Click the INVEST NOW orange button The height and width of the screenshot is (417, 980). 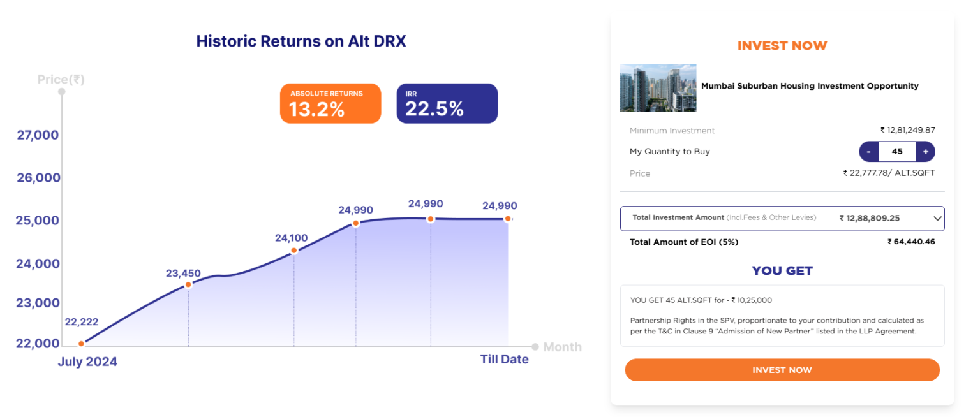[x=782, y=370]
